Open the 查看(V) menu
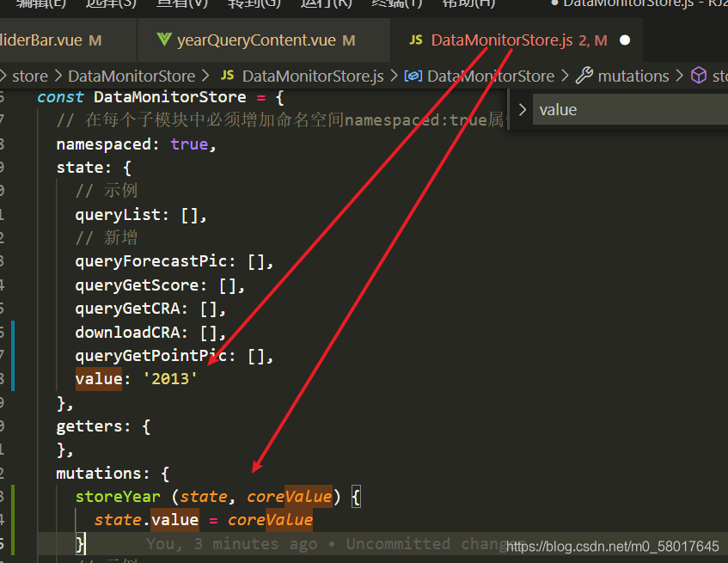This screenshot has height=563, width=728. pos(182,3)
